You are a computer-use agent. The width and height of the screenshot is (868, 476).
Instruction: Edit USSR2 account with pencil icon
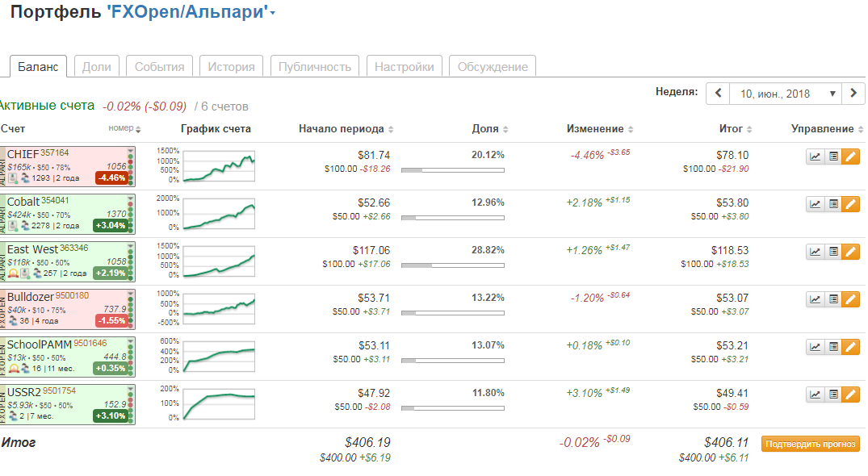[851, 395]
